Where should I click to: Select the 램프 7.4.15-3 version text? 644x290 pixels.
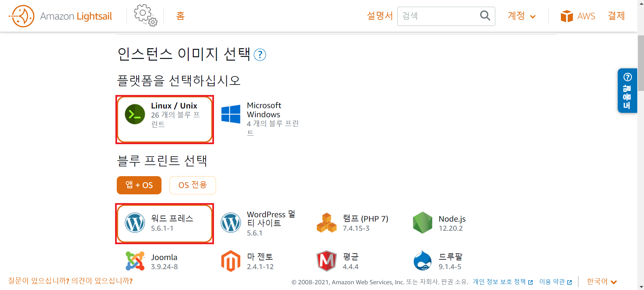tap(356, 228)
